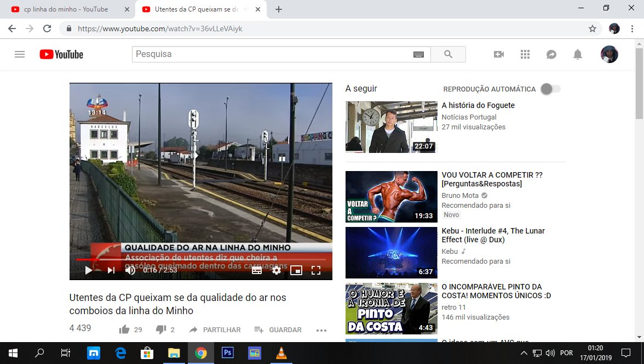This screenshot has height=364, width=644.
Task: Focus the Pesquisa search field
Action: pos(272,54)
